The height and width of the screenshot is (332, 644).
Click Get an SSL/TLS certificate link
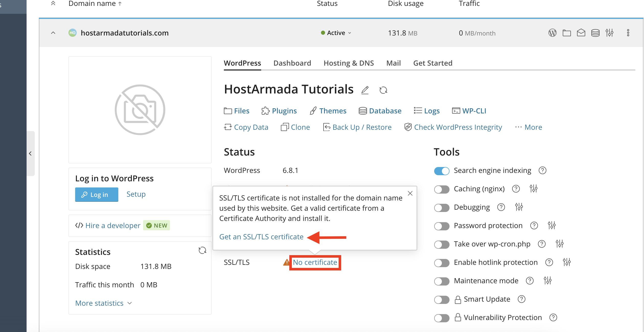(261, 237)
